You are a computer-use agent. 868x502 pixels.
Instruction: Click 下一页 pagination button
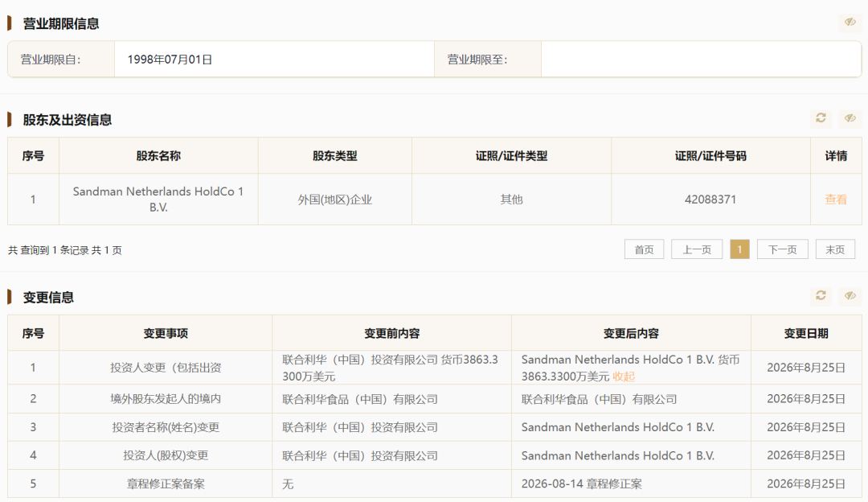pyautogui.click(x=782, y=249)
